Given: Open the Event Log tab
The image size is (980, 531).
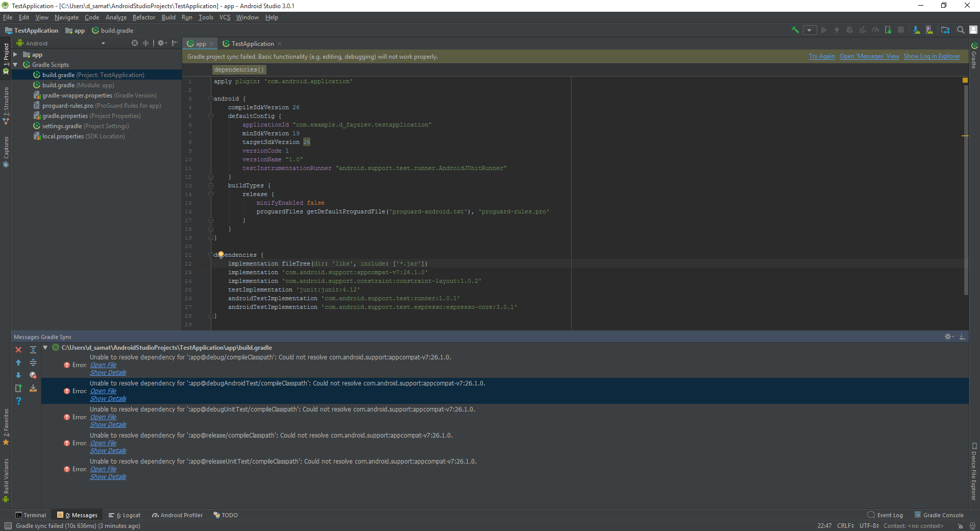Looking at the screenshot, I should coord(885,515).
